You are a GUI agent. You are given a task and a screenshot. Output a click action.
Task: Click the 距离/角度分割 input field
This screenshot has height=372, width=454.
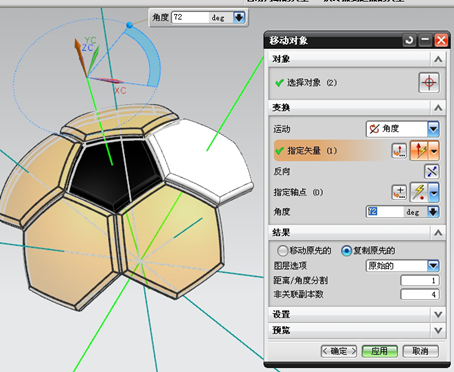[x=420, y=280]
